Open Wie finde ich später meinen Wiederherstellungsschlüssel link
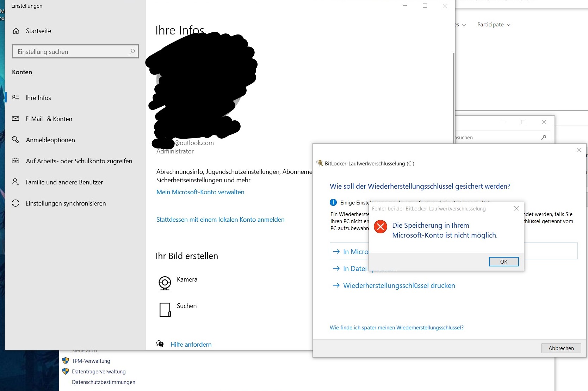588x391 pixels. click(396, 328)
